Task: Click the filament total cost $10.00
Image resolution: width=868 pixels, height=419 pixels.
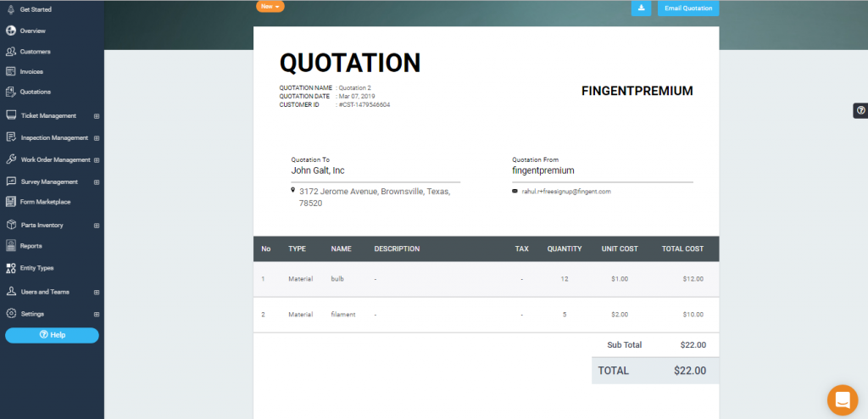Action: [x=693, y=314]
